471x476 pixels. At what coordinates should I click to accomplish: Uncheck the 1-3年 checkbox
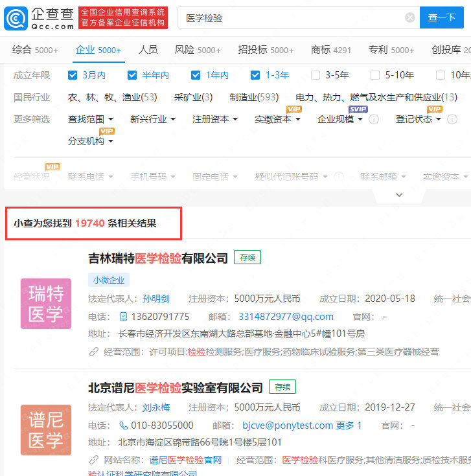coord(255,75)
